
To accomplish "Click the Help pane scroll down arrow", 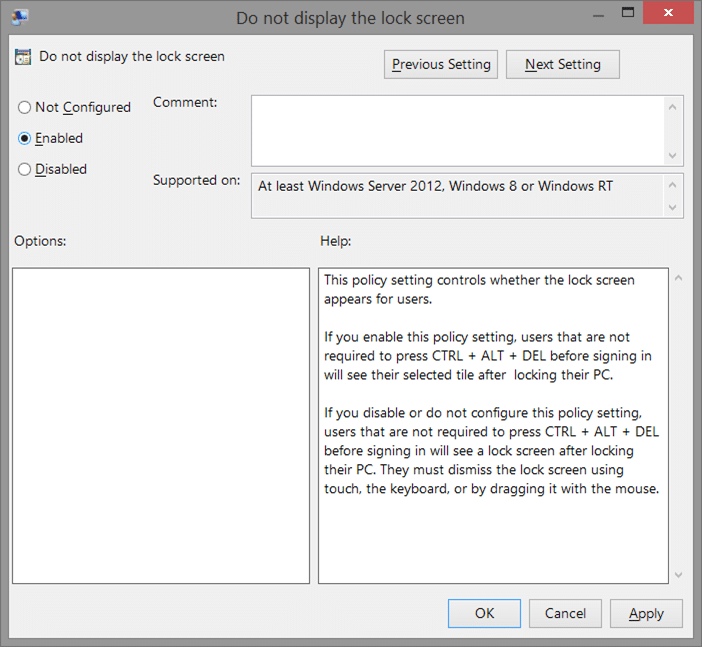I will click(678, 575).
